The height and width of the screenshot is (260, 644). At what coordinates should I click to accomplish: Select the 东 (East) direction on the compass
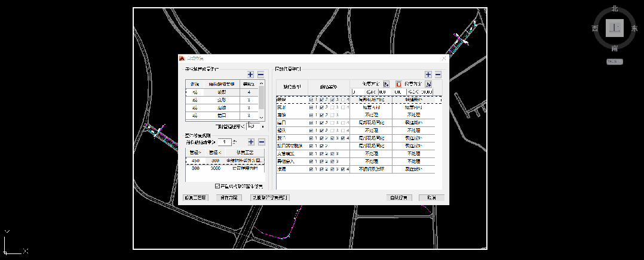pyautogui.click(x=634, y=28)
